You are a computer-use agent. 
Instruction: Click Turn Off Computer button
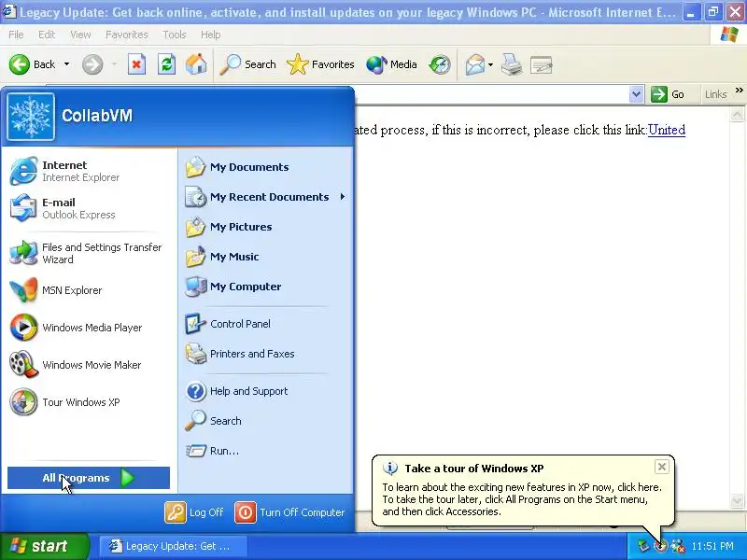tap(289, 512)
